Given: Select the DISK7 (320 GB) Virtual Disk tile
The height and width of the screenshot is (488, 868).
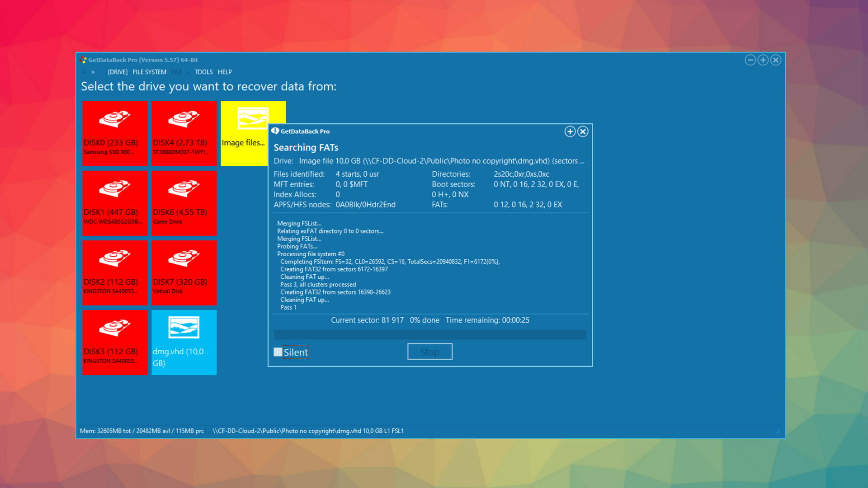Looking at the screenshot, I should coord(184,272).
